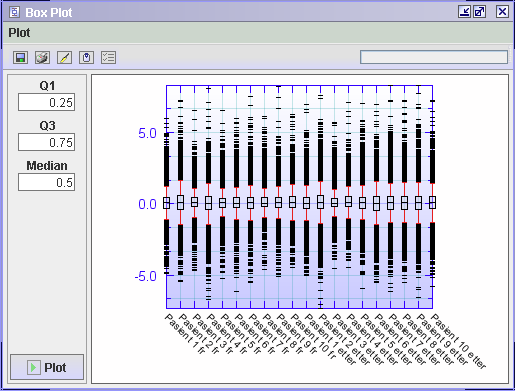Close the Box Plot window
Image resolution: width=515 pixels, height=391 pixels.
pyautogui.click(x=502, y=12)
